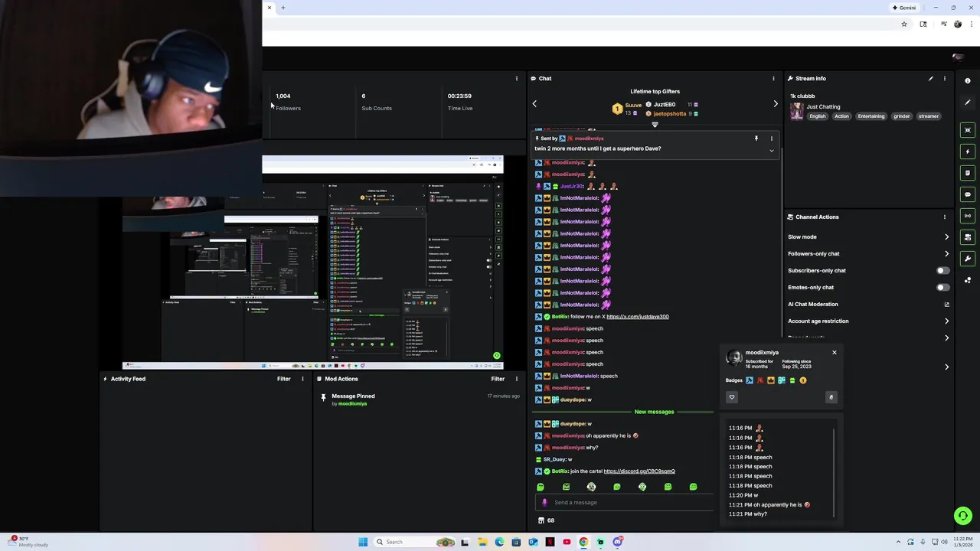Click the SR_Duey username in chat
The image size is (980, 551).
point(554,459)
